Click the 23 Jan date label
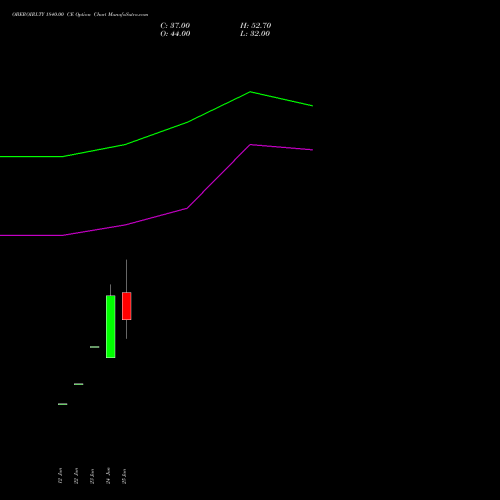The image size is (500, 500). click(x=92, y=476)
